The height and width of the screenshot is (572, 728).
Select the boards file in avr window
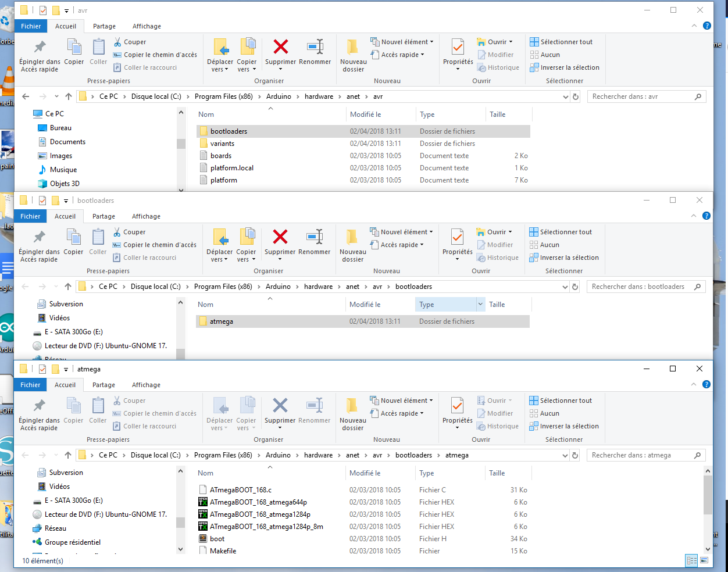(x=363, y=156)
